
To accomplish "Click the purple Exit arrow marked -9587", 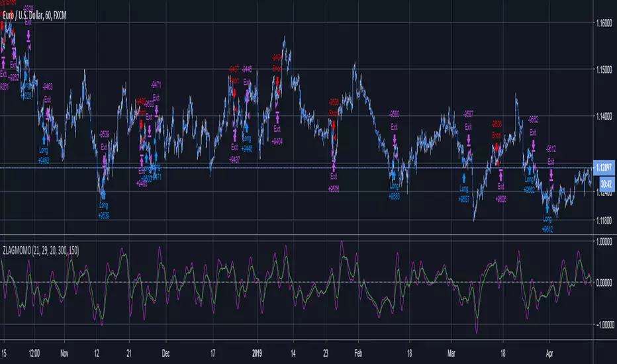I will point(469,140).
